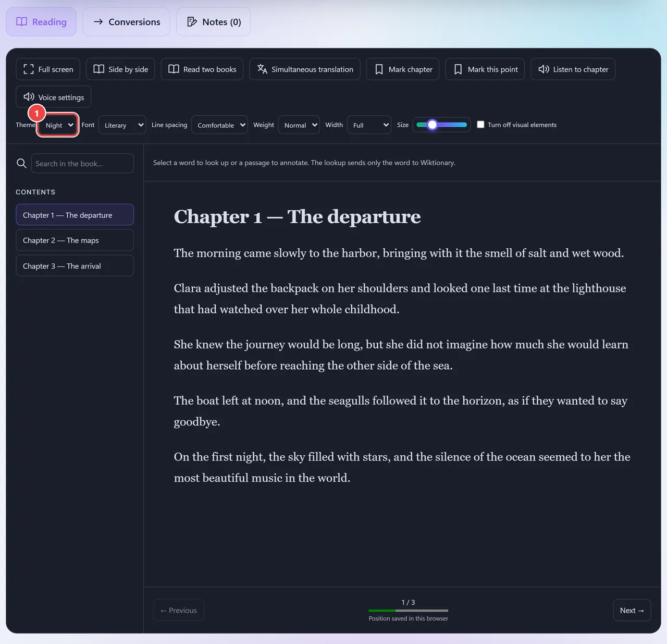Focus the Search in the book field
The width and height of the screenshot is (667, 644).
coord(82,163)
